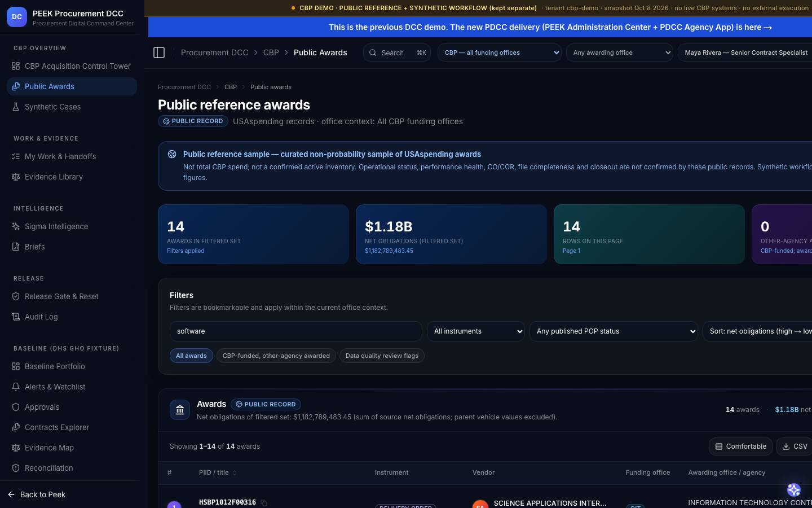Screen dimensions: 812x508
Task: Open the All instruments dropdown
Action: (x=476, y=331)
